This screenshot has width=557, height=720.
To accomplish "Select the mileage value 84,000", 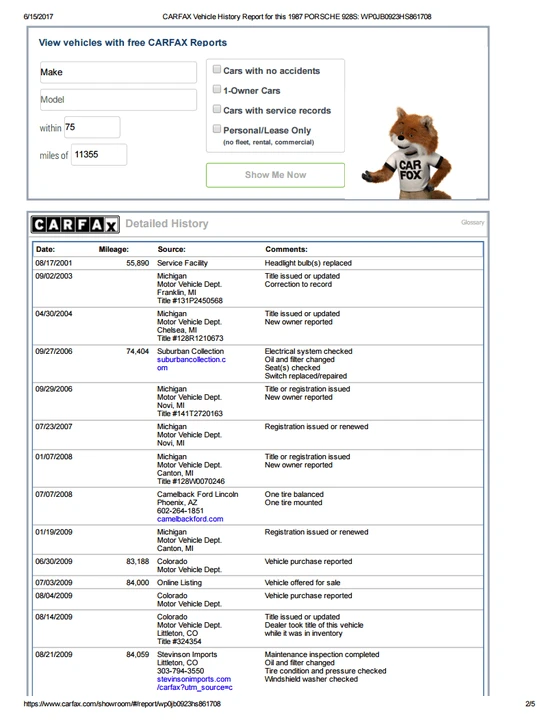I will click(138, 583).
